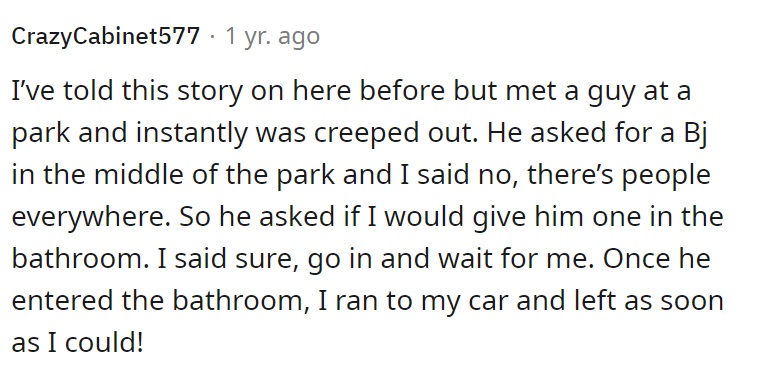Click the '1 yr. ago' timestamp

(272, 36)
